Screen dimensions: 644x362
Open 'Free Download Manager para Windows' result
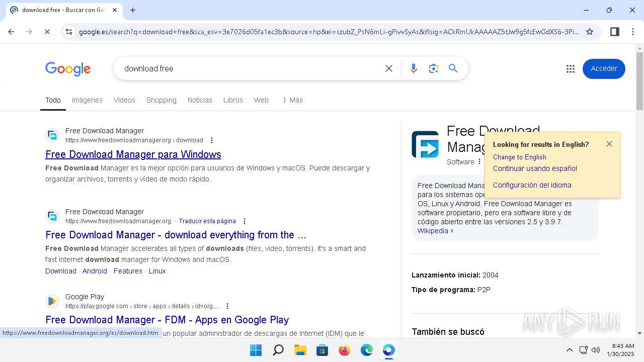(133, 154)
